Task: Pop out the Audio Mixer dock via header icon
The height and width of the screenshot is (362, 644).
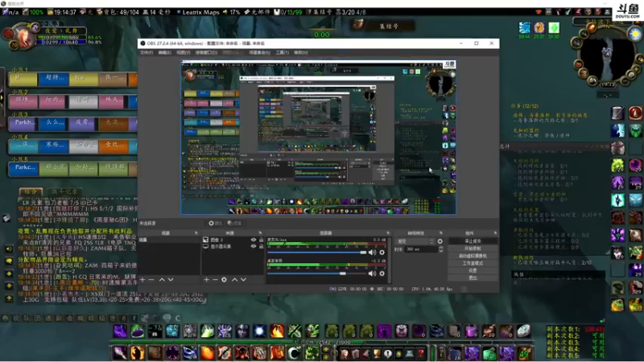Action: (x=388, y=233)
